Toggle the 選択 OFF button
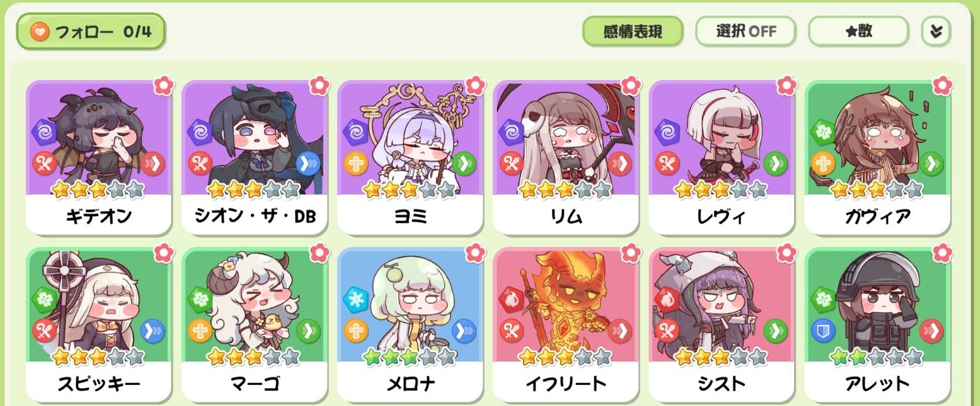Image resolution: width=980 pixels, height=406 pixels. click(746, 31)
